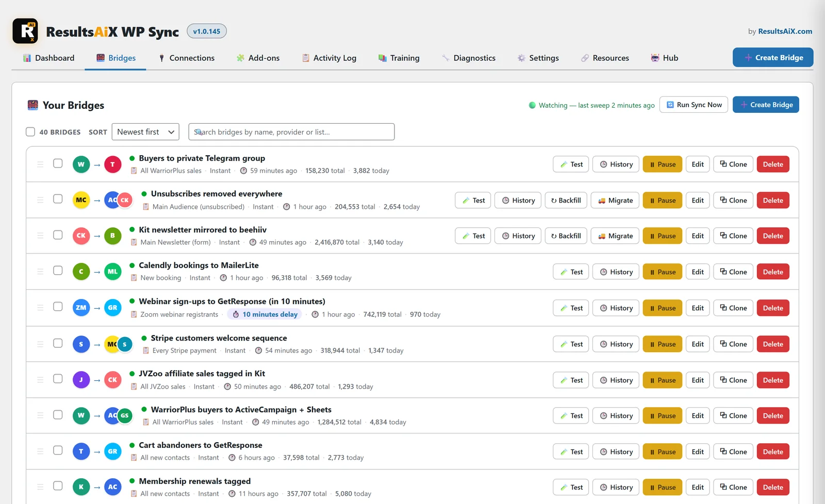Click the K source avatar in Membership renewals tagged row
This screenshot has width=825, height=504.
(x=81, y=487)
